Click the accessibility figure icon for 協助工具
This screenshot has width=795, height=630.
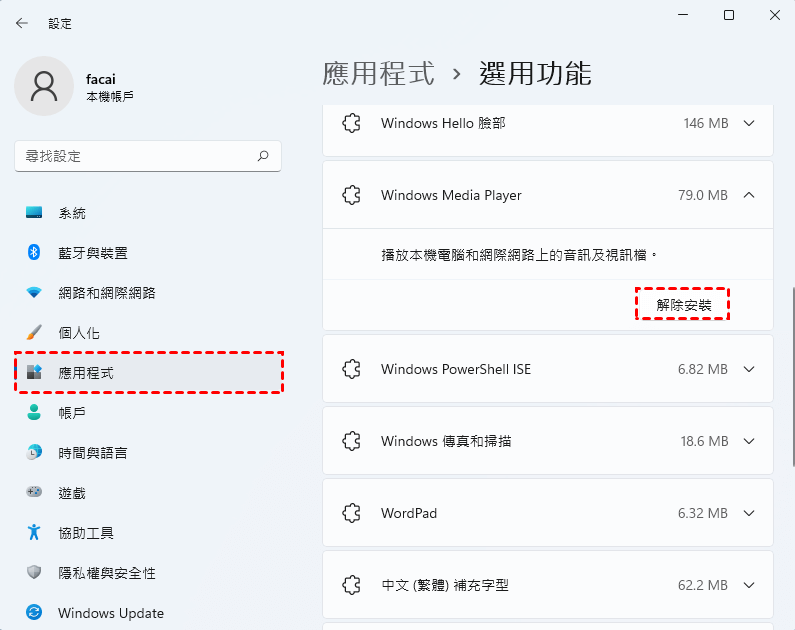(x=34, y=532)
